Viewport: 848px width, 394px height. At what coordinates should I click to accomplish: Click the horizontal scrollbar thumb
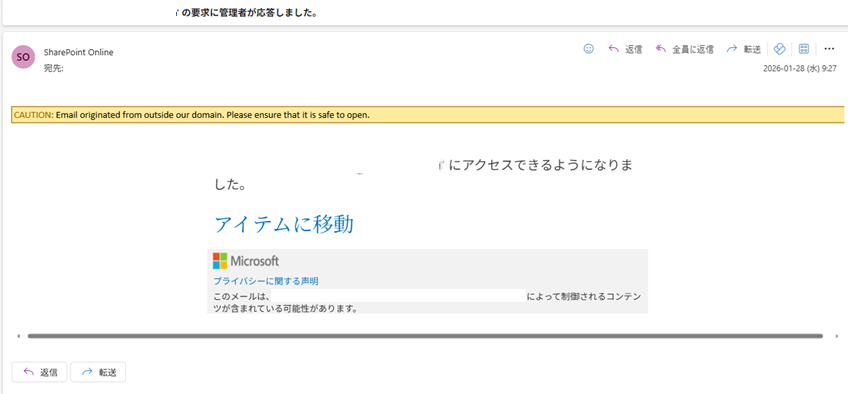click(425, 336)
